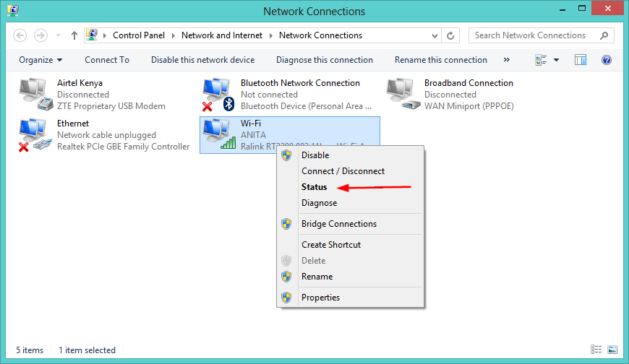Open the Organize dropdown menu

40,60
